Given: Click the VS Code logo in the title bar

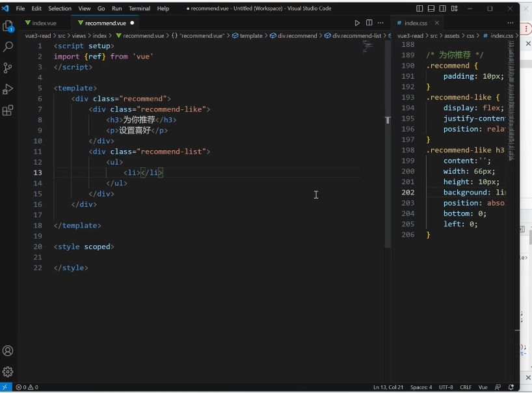Looking at the screenshot, I should pyautogui.click(x=5, y=8).
